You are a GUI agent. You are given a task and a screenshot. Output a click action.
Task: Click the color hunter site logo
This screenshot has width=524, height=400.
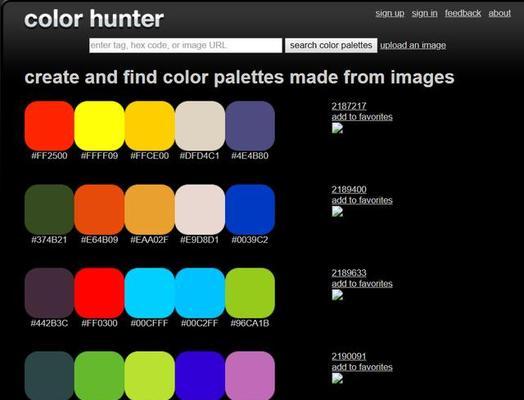[x=94, y=19]
